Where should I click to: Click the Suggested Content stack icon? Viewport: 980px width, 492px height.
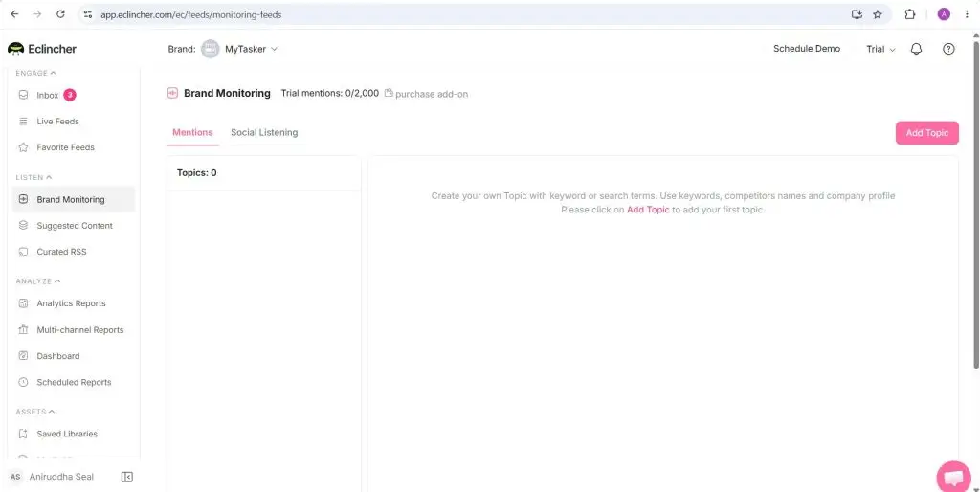click(x=23, y=226)
